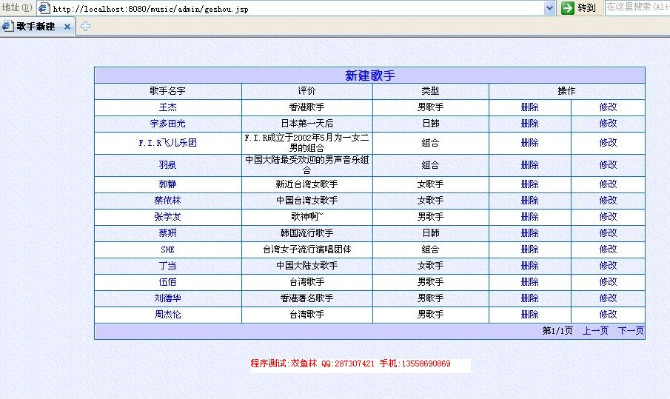Modify the singer 宇多田光

(x=608, y=123)
